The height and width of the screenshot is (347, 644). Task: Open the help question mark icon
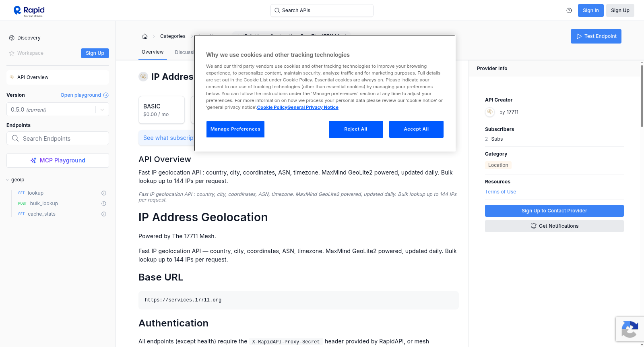[x=569, y=10]
